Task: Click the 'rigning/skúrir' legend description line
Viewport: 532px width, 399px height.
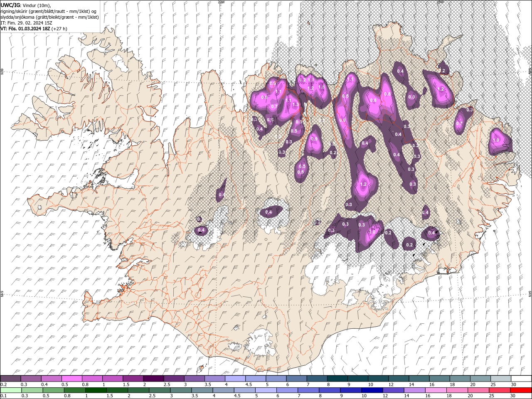Action: coord(49,11)
